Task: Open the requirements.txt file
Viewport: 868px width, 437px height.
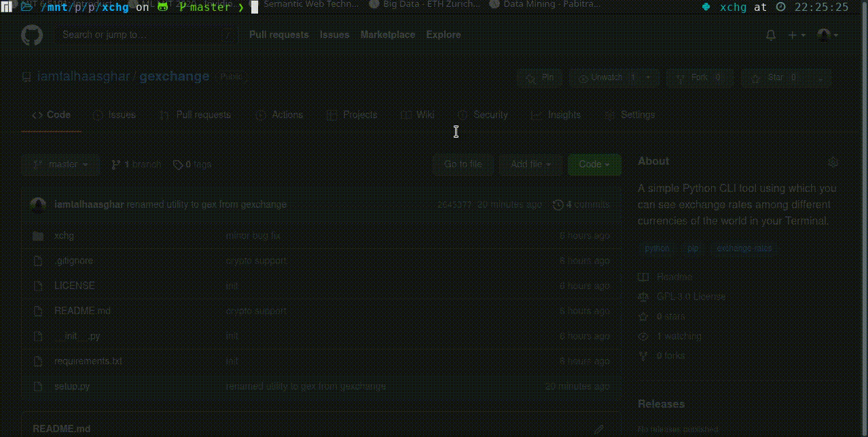Action: tap(88, 362)
